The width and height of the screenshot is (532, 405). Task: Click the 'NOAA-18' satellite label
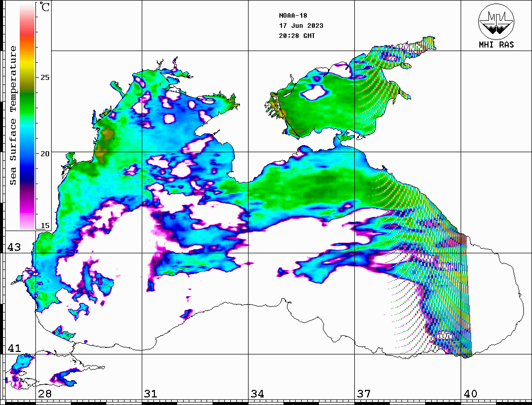point(293,16)
